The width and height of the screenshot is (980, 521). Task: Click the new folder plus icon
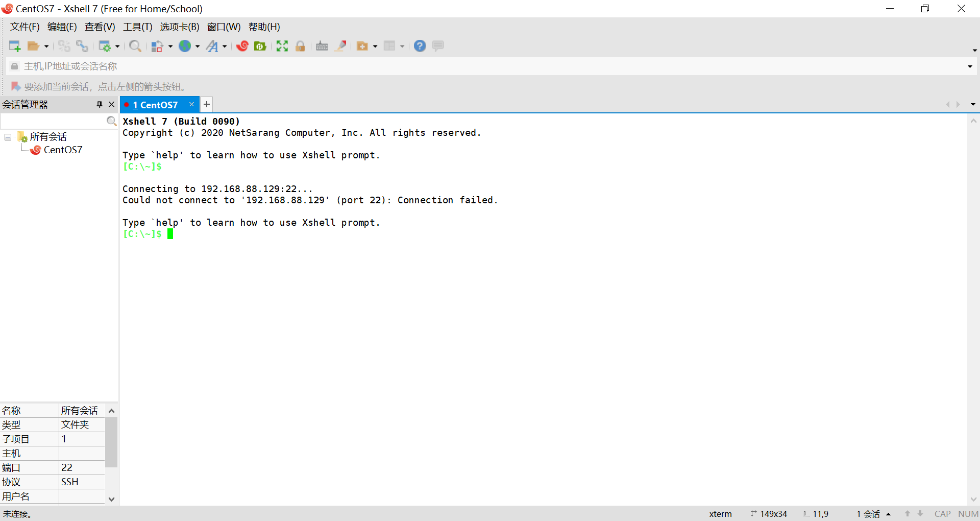point(362,46)
